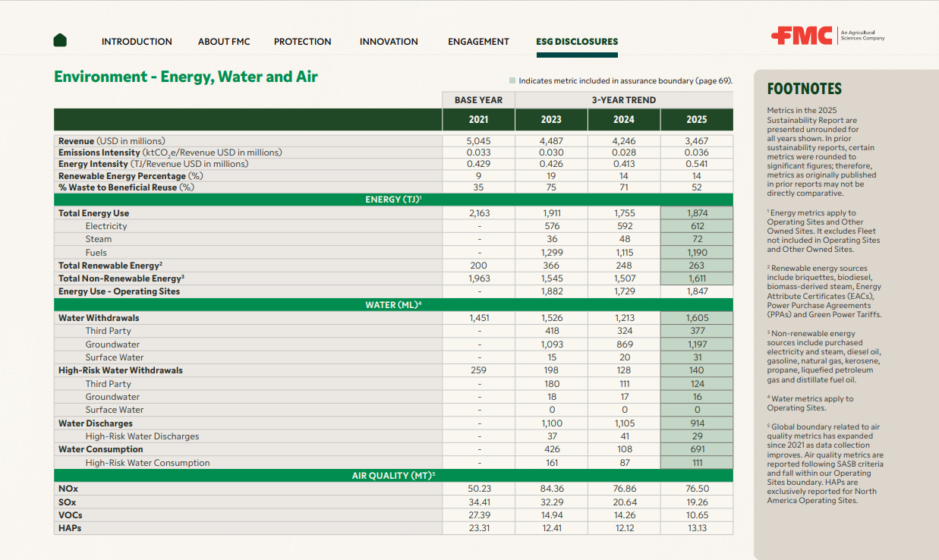Click the green home icon

[x=60, y=40]
